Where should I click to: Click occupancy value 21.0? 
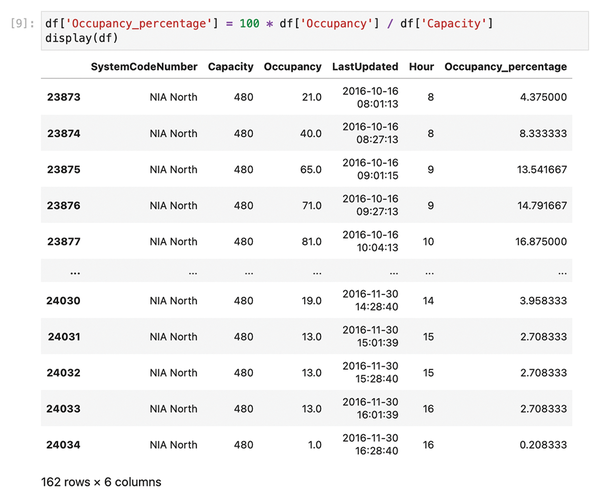click(311, 97)
